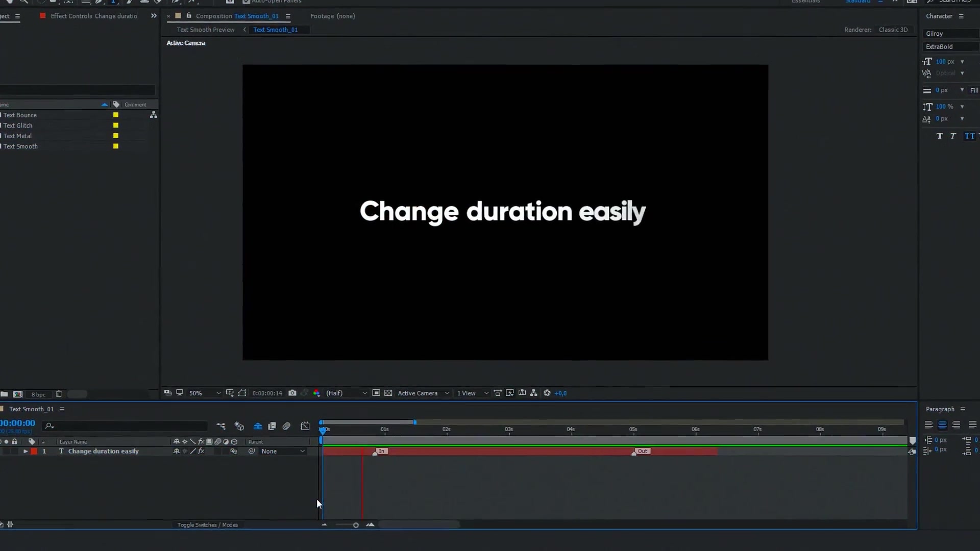980x551 pixels.
Task: Click zoom in mountain icon in timeline
Action: pyautogui.click(x=370, y=525)
